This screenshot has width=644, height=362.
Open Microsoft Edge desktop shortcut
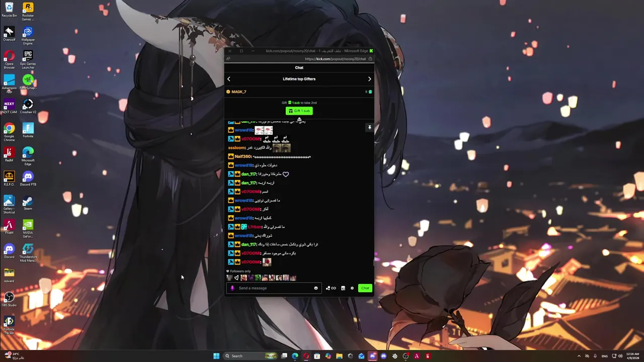coord(28,157)
